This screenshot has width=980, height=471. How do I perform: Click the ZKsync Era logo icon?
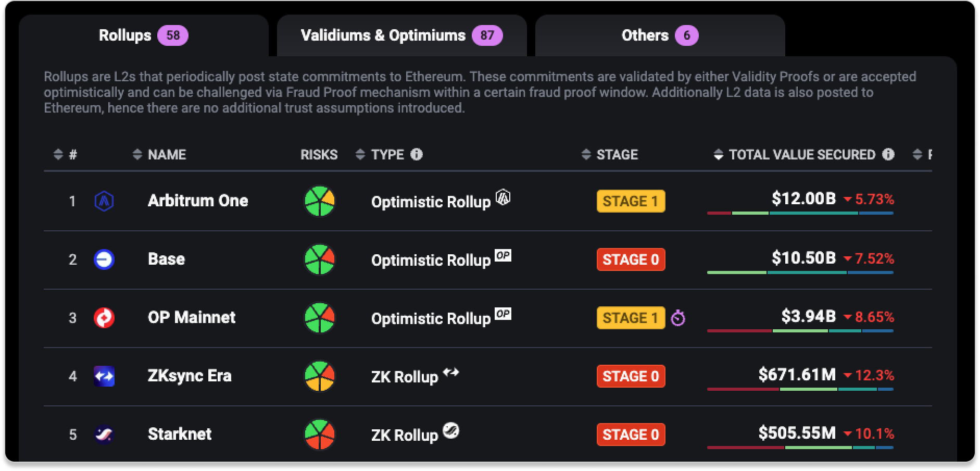(x=104, y=376)
